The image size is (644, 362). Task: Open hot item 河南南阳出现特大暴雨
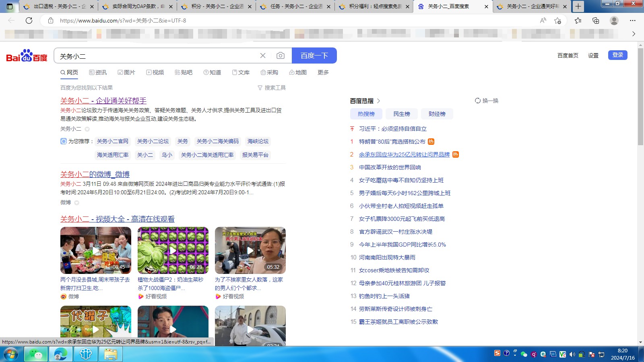pos(387,257)
